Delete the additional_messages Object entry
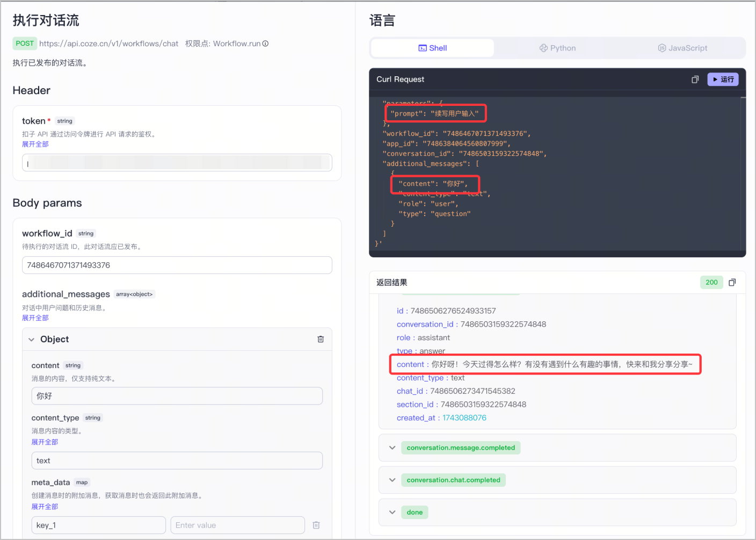This screenshot has width=756, height=540. tap(321, 339)
